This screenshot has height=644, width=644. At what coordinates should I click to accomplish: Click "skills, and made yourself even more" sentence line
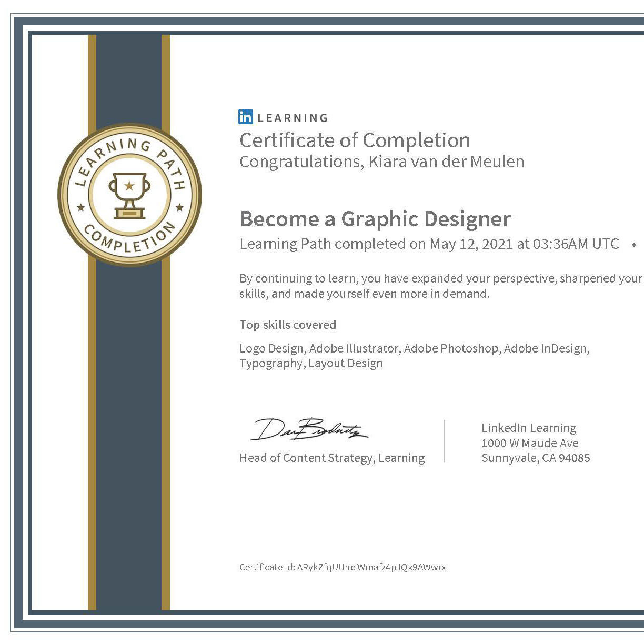tap(365, 294)
